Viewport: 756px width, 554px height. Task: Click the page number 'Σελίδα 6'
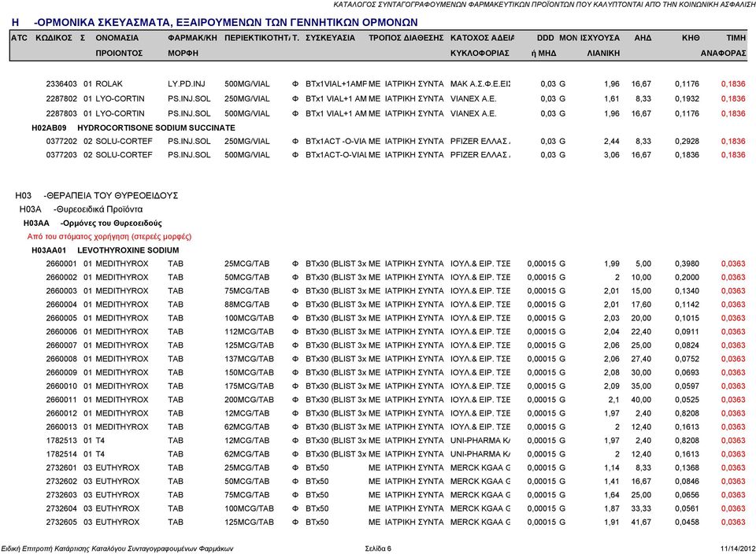coord(378,548)
